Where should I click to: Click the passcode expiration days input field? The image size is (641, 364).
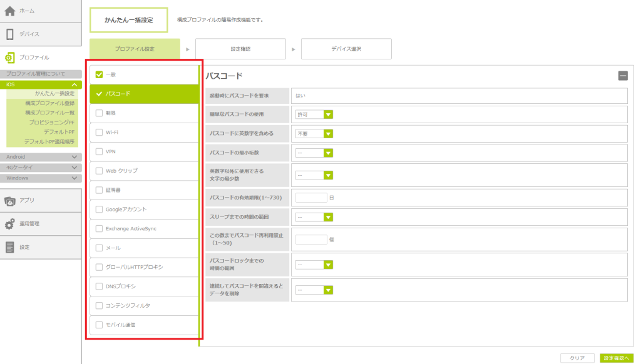tap(311, 198)
